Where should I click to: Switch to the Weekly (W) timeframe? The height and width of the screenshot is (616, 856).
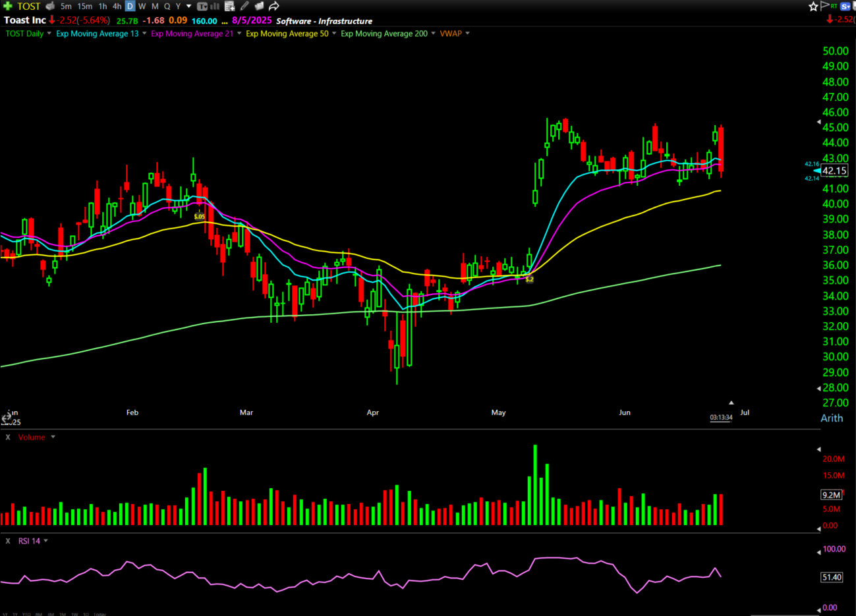point(142,6)
